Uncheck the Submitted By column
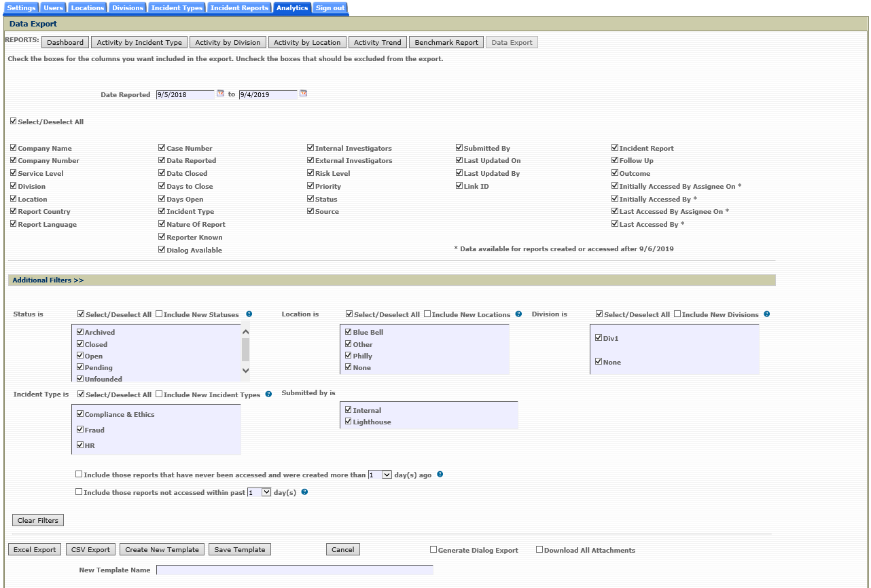871x588 pixels. pos(459,147)
